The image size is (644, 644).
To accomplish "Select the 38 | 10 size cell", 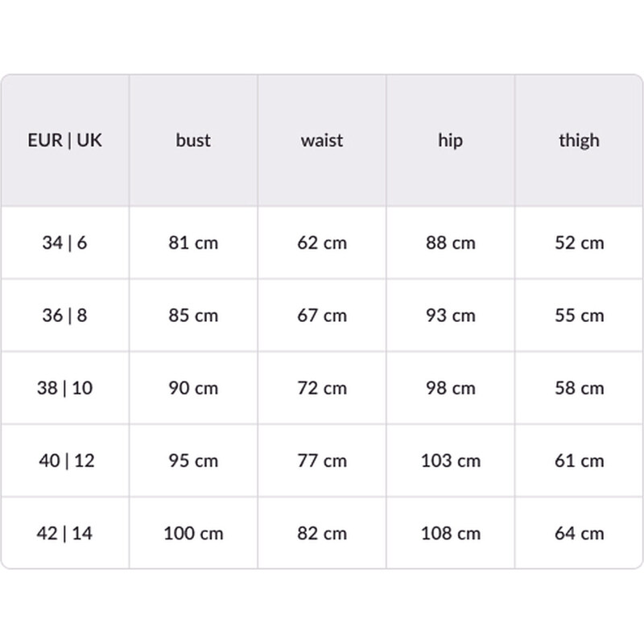I will 64,388.
